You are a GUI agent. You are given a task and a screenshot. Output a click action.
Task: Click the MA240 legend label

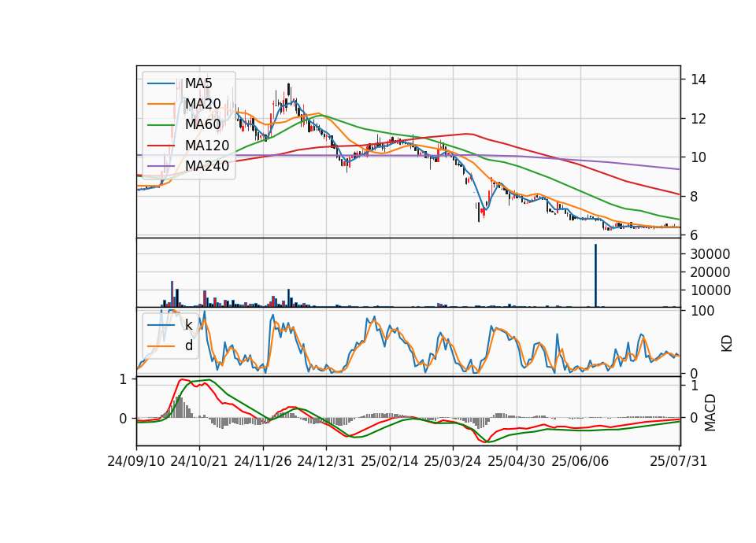pos(207,166)
